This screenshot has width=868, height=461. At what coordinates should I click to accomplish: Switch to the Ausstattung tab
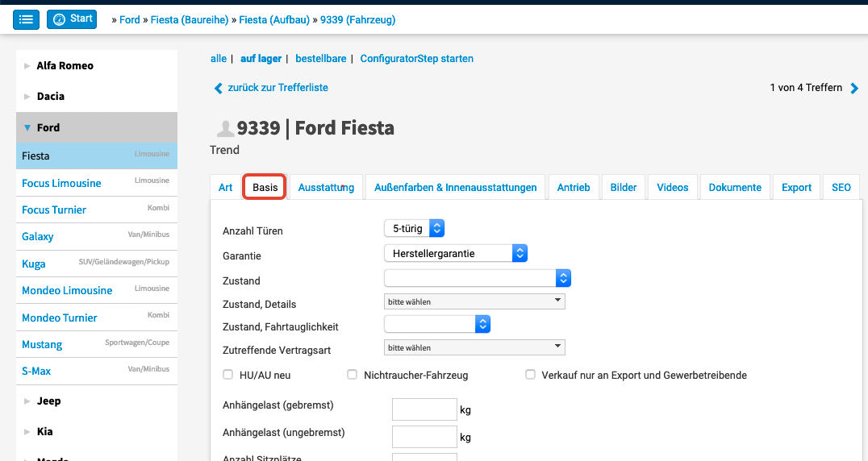[x=326, y=187]
